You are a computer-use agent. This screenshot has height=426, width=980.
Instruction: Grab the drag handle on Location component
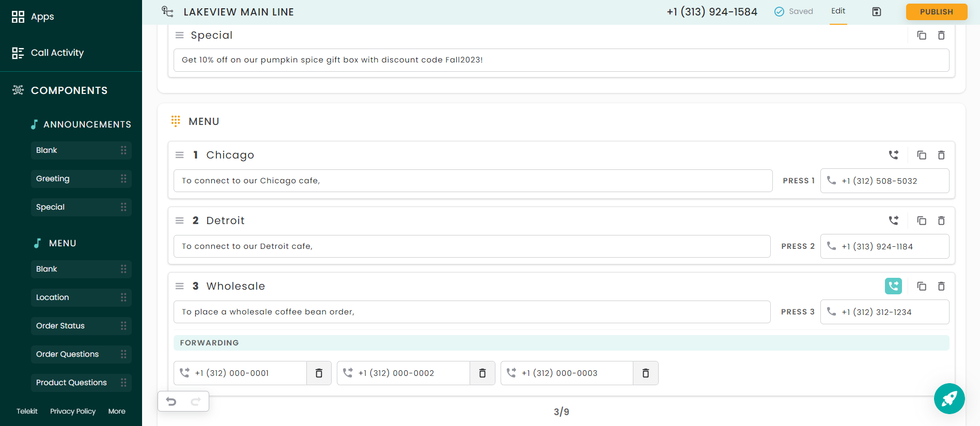coord(123,297)
